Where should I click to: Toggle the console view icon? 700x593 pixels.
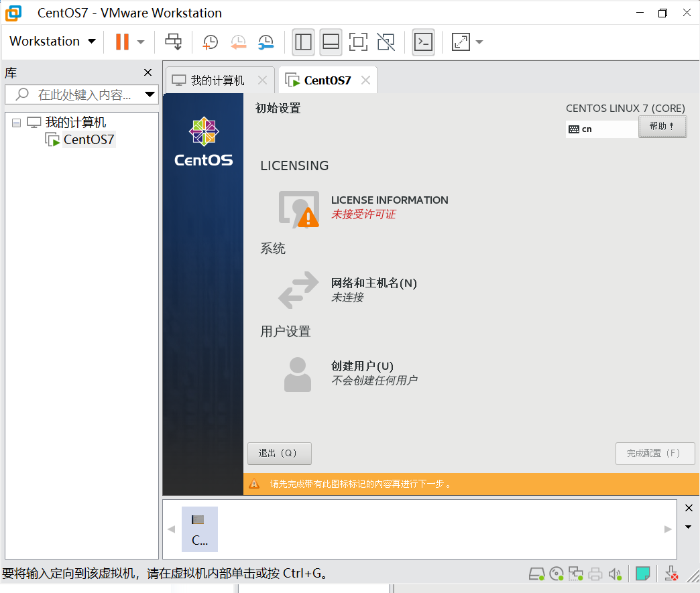(x=423, y=42)
